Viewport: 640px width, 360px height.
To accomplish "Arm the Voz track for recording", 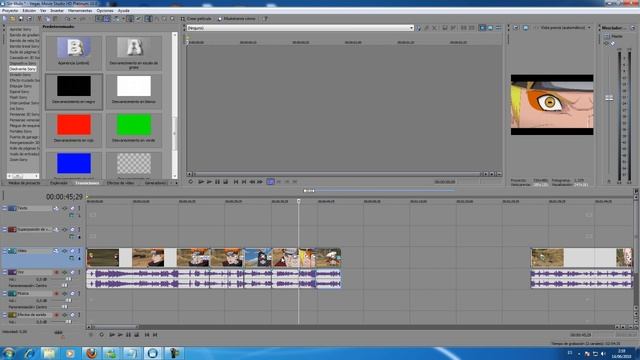I will click(x=57, y=272).
